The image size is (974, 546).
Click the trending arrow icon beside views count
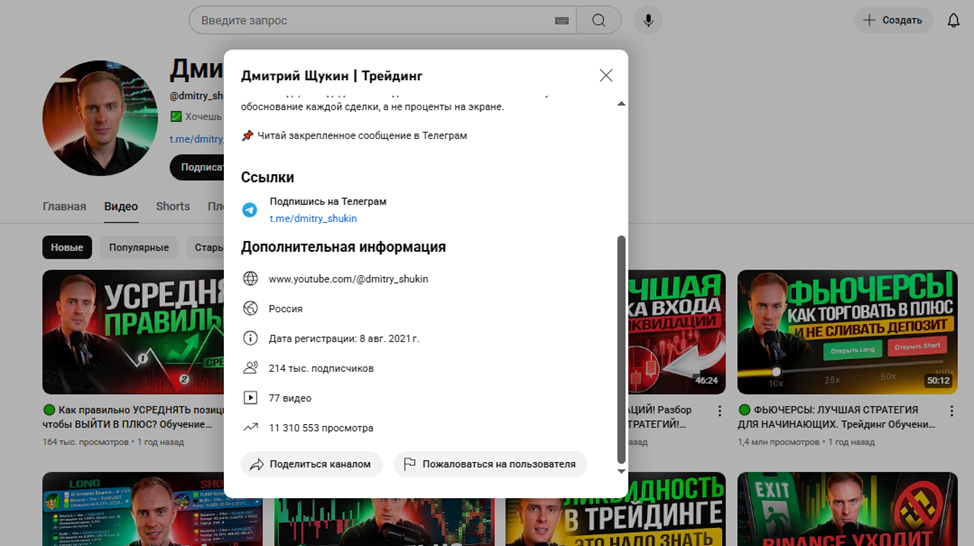[250, 427]
